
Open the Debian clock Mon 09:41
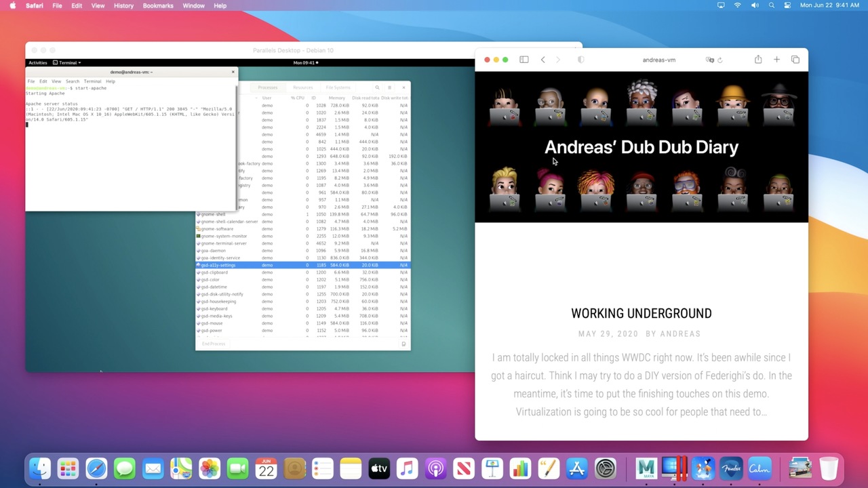(x=305, y=62)
